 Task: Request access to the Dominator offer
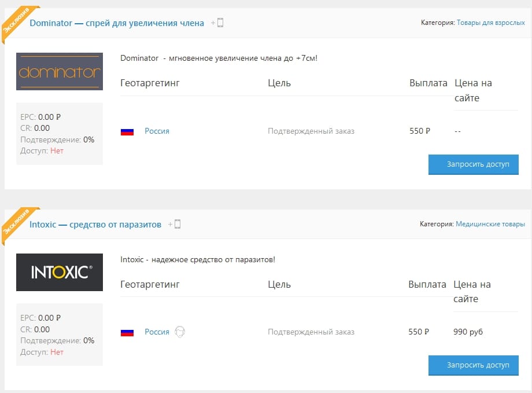[x=473, y=164]
